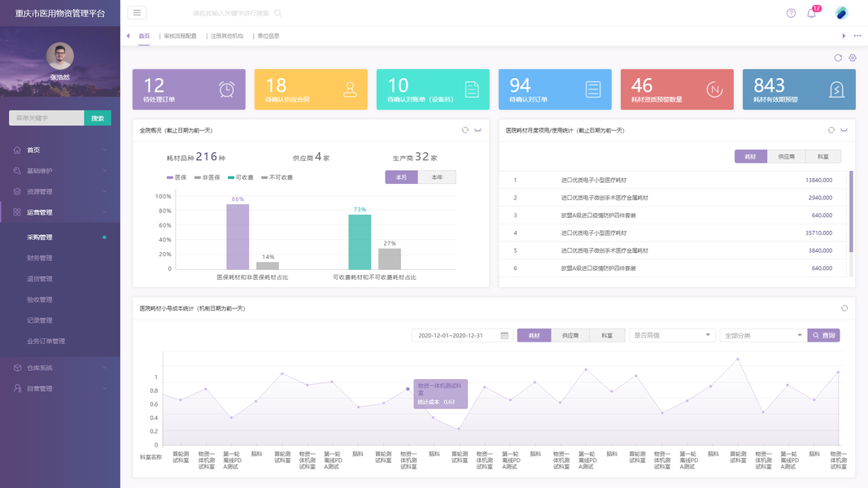Screen dimensions: 868x488
Task: Collapse the 医院耗材月度领用 panel via corner icon
Action: (844, 131)
